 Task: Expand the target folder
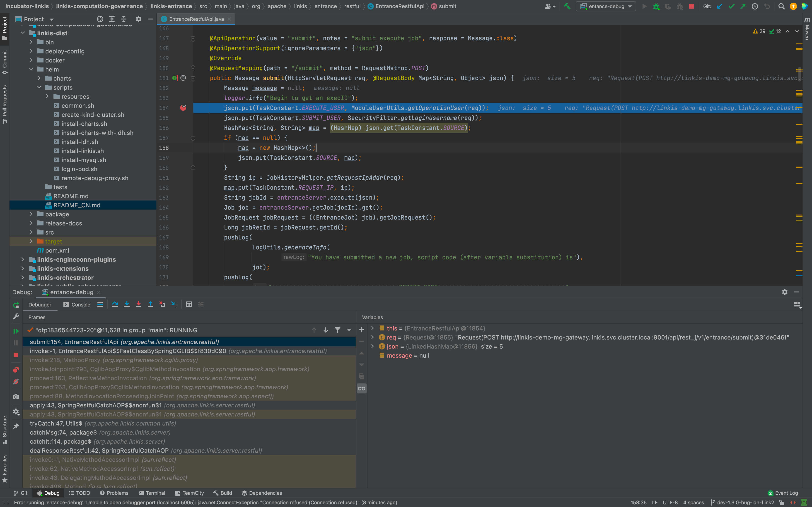(x=31, y=242)
